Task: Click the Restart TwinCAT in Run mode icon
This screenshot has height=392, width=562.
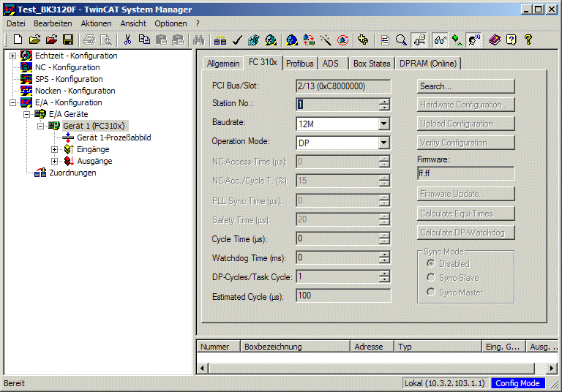Action: click(x=271, y=39)
